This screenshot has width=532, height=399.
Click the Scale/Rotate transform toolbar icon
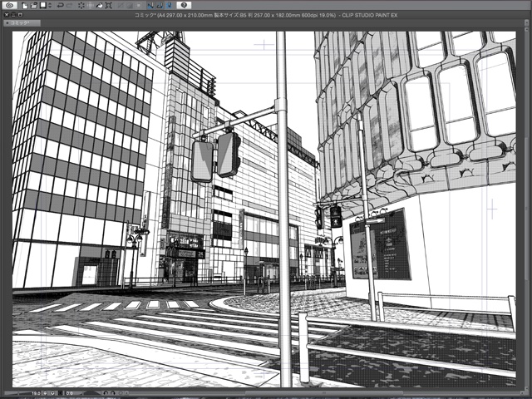(x=108, y=6)
